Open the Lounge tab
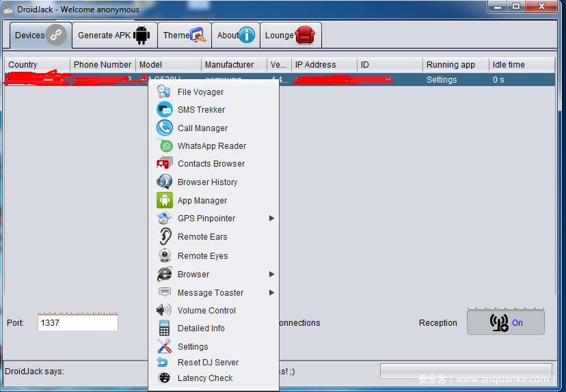 click(x=291, y=35)
